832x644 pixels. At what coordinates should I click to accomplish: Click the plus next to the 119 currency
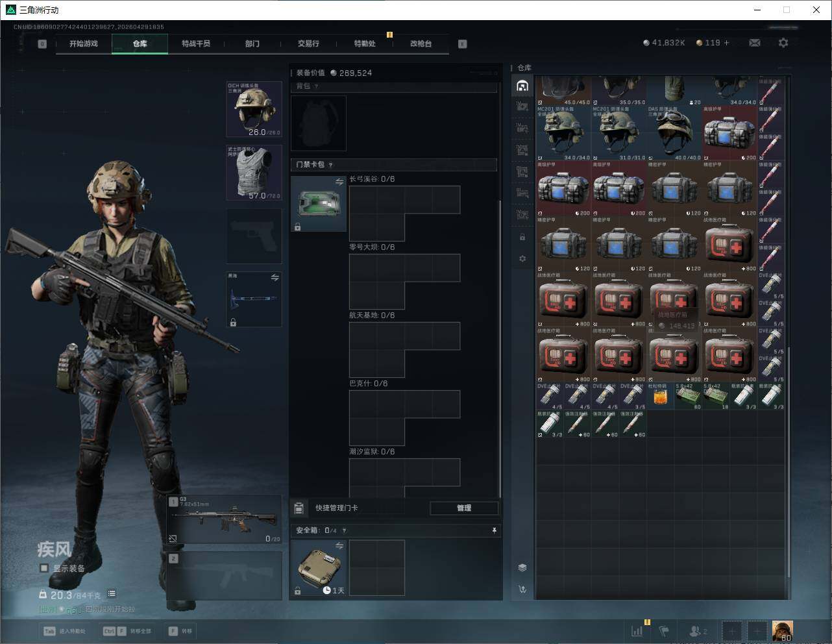tap(726, 43)
